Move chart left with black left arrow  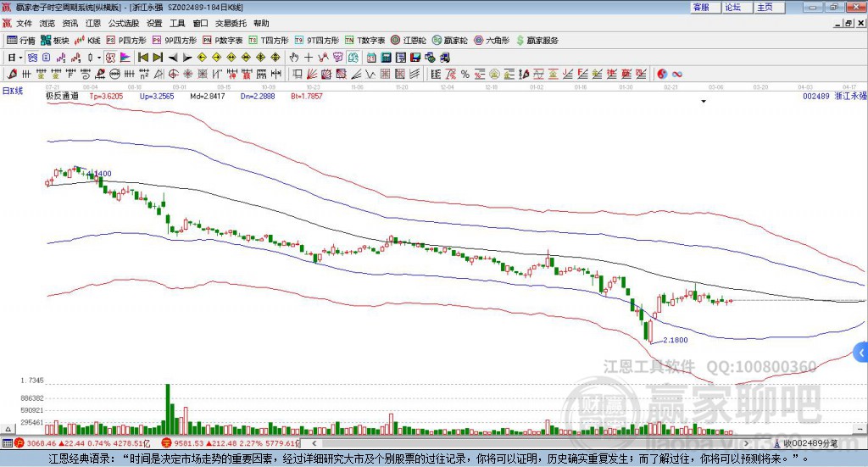pos(173,58)
